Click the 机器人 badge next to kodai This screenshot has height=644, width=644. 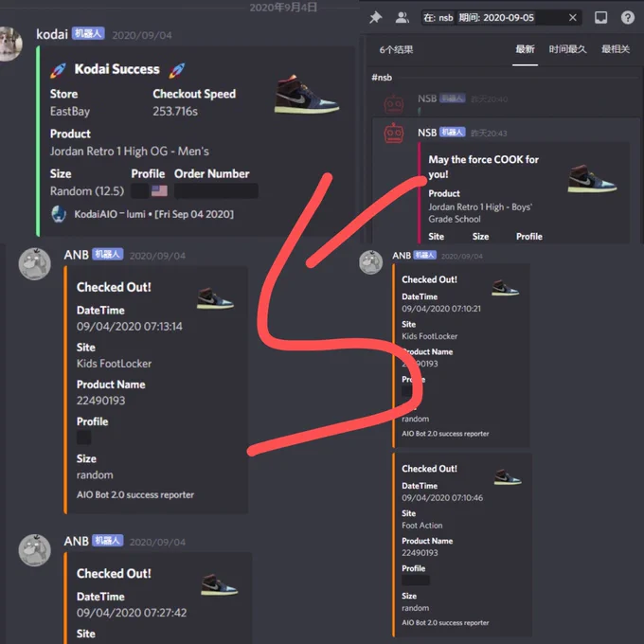[x=88, y=33]
